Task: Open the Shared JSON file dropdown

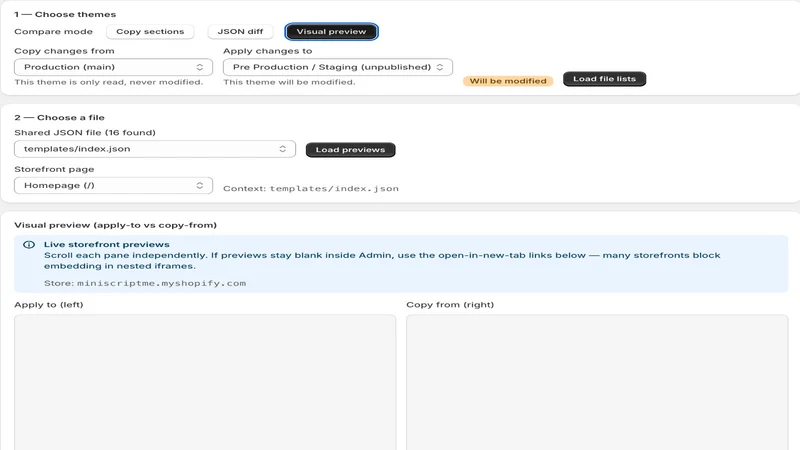Action: point(155,149)
